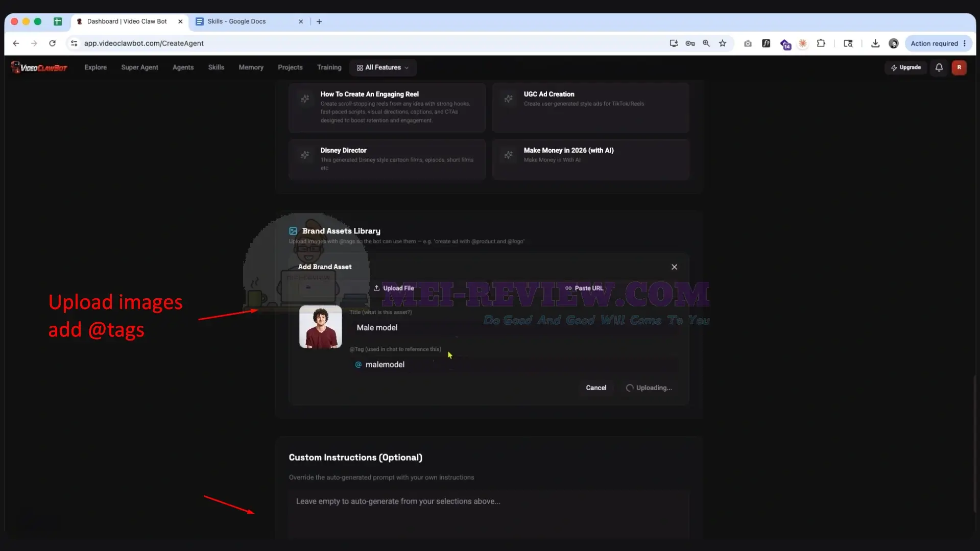Reload the page with refresh icon
This screenshot has width=980, height=551.
click(x=52, y=43)
